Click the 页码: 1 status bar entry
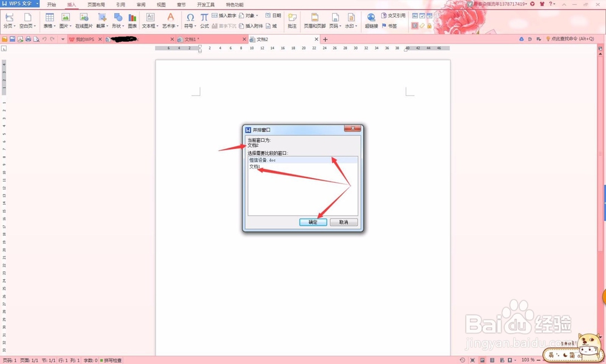The image size is (606, 364). (x=9, y=360)
